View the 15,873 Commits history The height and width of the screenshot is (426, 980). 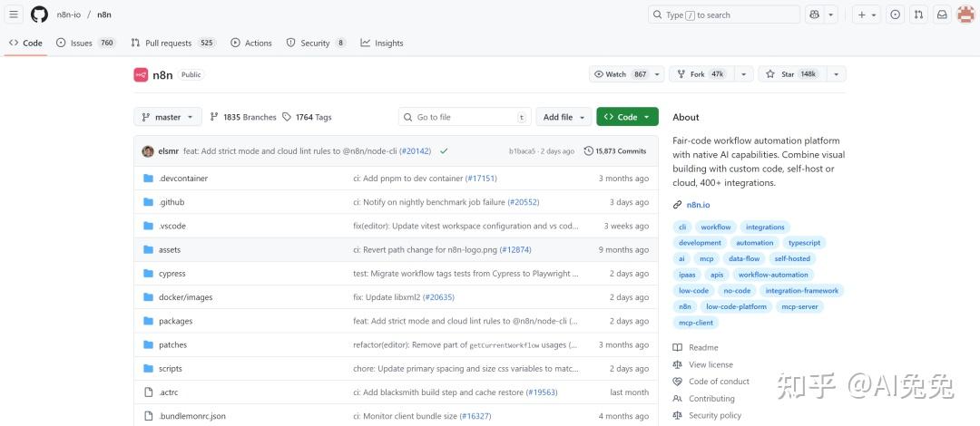click(615, 151)
